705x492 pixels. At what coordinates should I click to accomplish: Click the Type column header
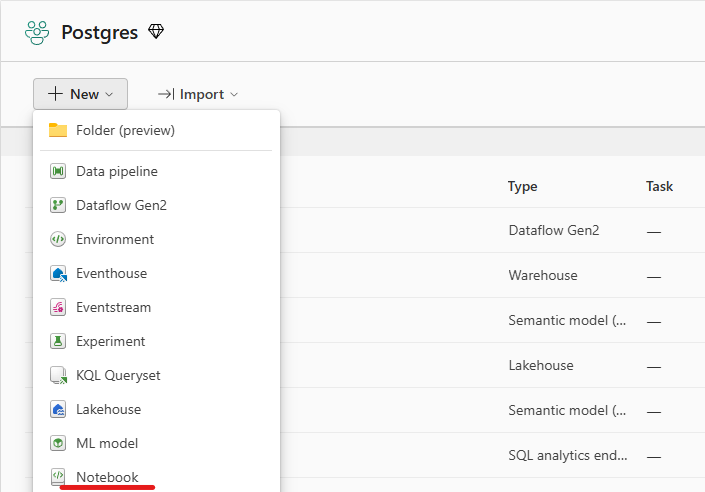tap(522, 186)
